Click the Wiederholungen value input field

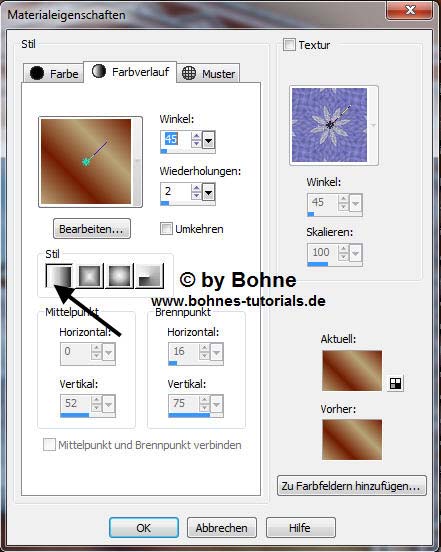tap(176, 192)
